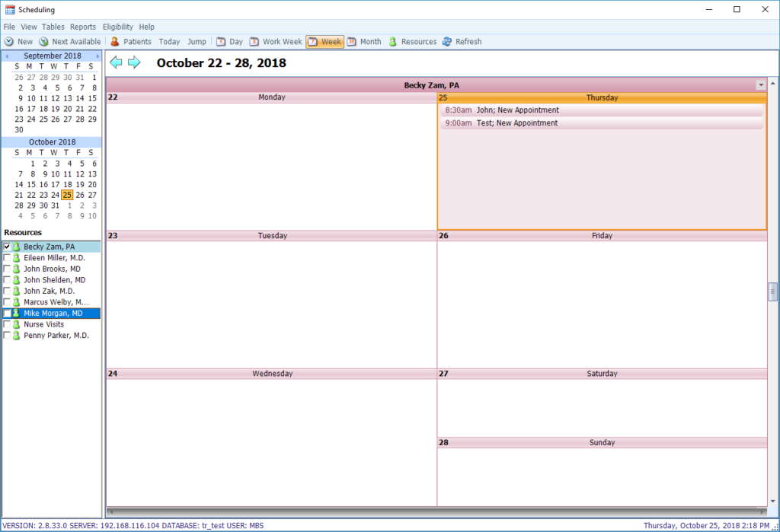Click the Today button
Screen dimensions: 780x532
tap(169, 41)
